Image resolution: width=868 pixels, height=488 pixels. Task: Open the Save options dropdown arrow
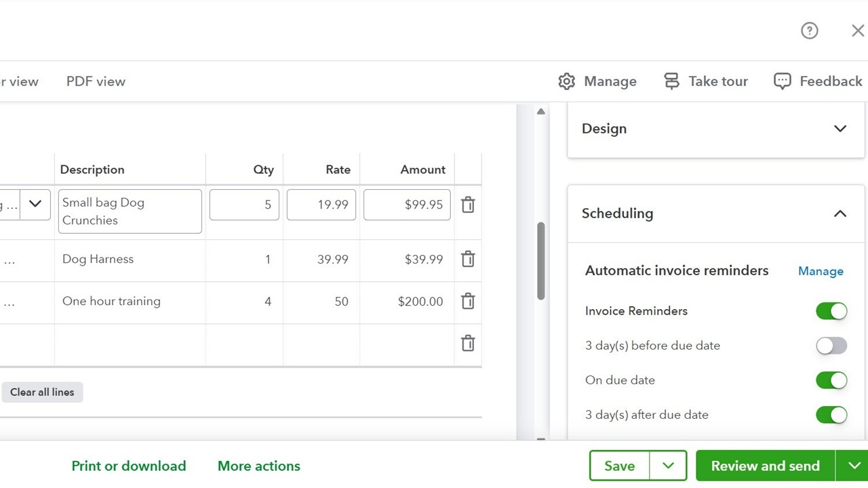coord(668,466)
